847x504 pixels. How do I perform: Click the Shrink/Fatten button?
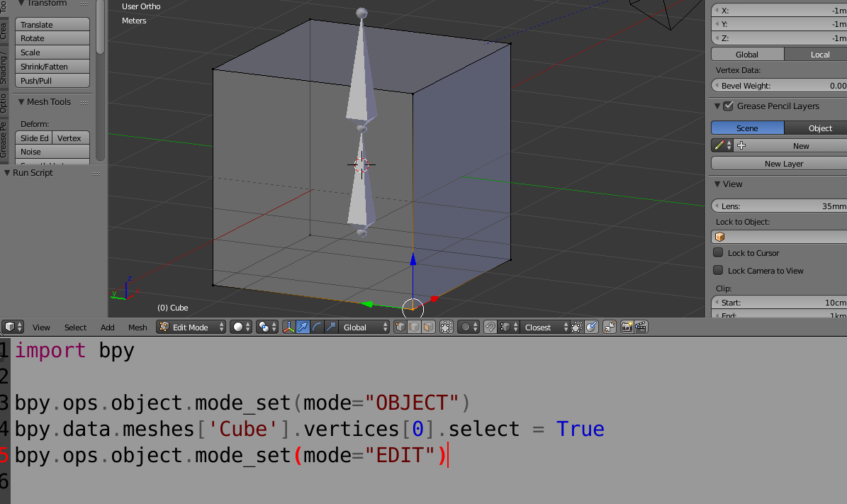click(52, 67)
